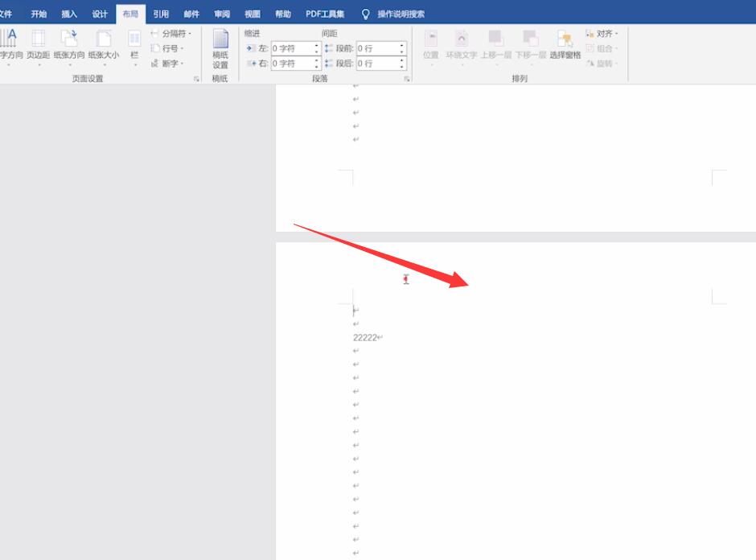Click the 稿纸设置 manuscript paper icon

pos(220,48)
